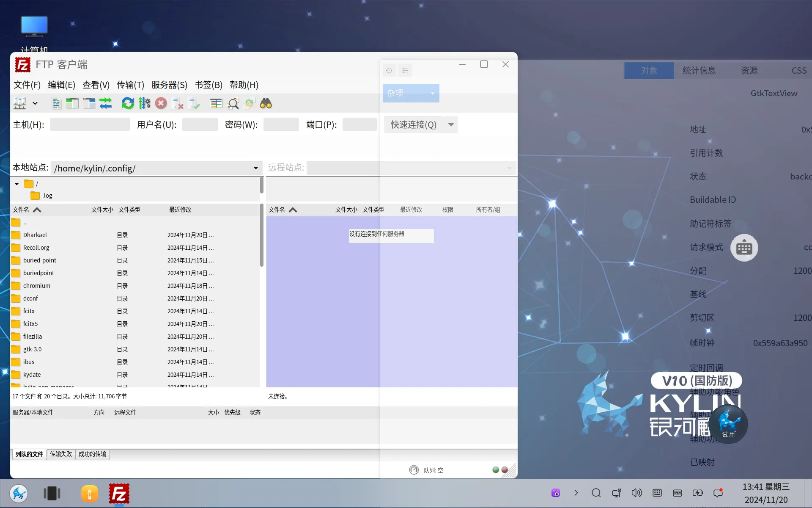This screenshot has height=508, width=812.
Task: Open the volume control in system tray
Action: tap(636, 493)
